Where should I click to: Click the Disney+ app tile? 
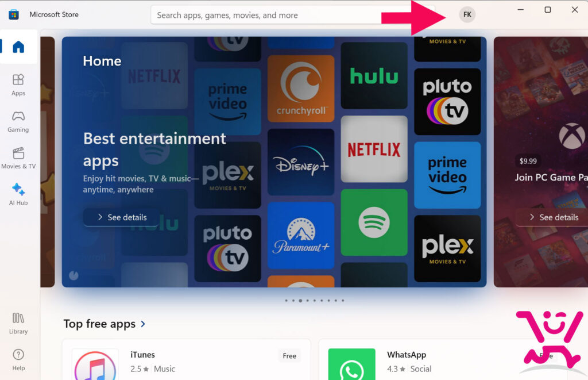301,162
